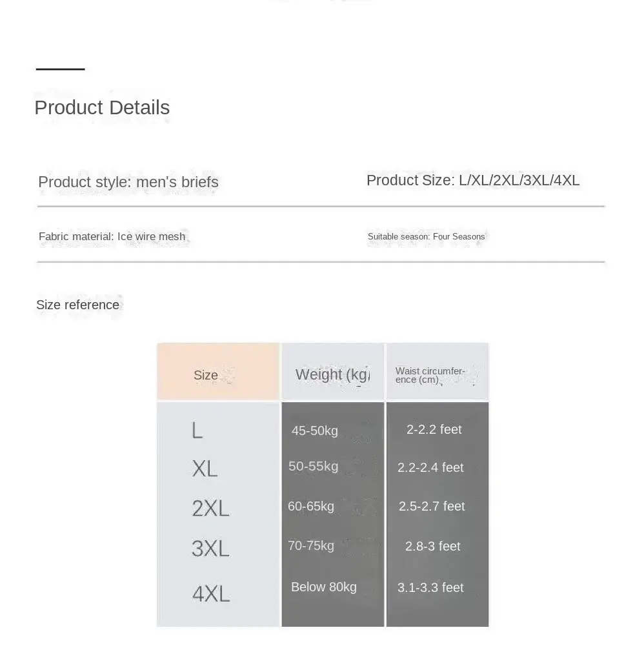Select size 2XL in the table

pyautogui.click(x=210, y=508)
